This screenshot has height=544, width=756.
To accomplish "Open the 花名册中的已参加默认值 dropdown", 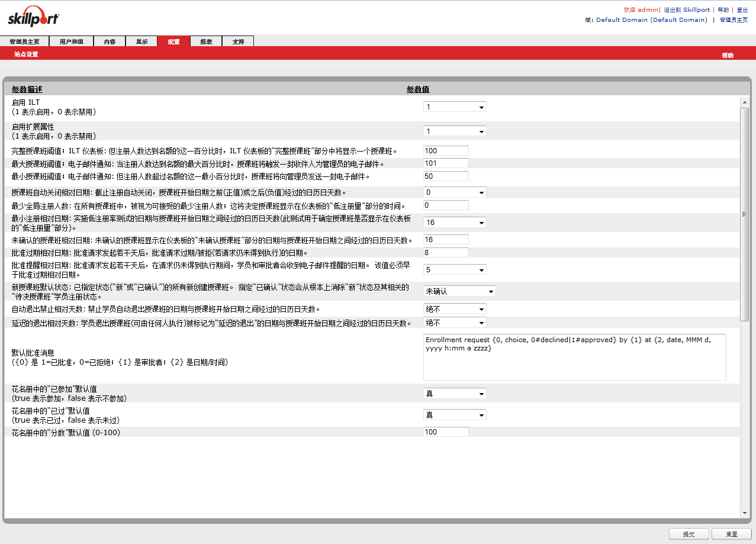I will click(x=455, y=394).
